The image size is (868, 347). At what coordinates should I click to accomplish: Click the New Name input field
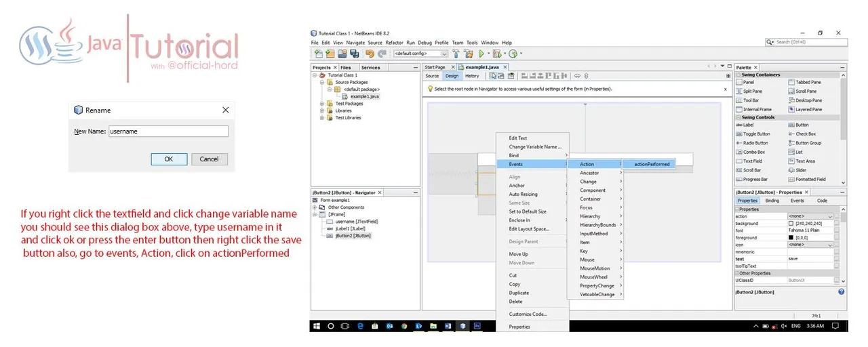click(x=168, y=131)
